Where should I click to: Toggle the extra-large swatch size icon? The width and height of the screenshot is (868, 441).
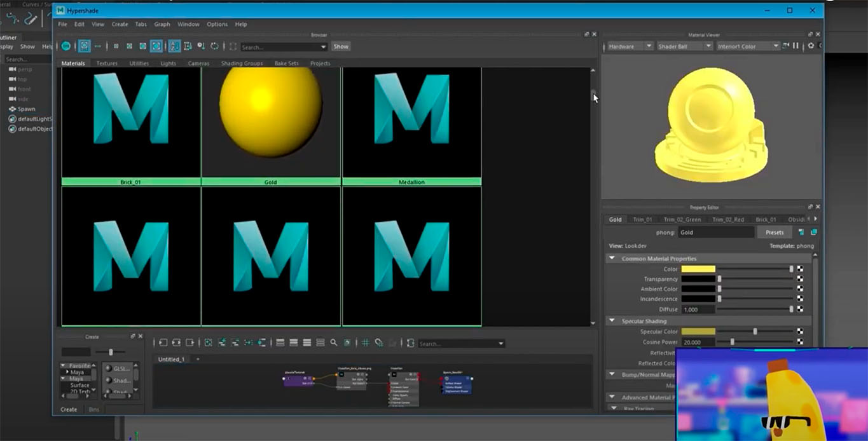156,46
